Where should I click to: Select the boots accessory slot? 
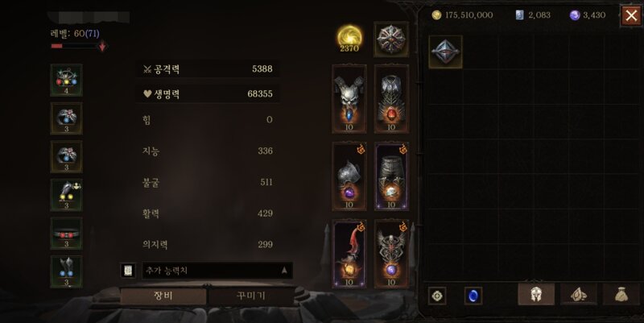click(x=66, y=271)
